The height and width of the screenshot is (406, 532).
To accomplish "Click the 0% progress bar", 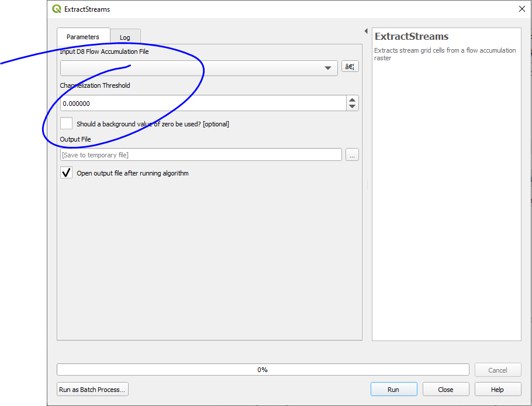I will 262,370.
